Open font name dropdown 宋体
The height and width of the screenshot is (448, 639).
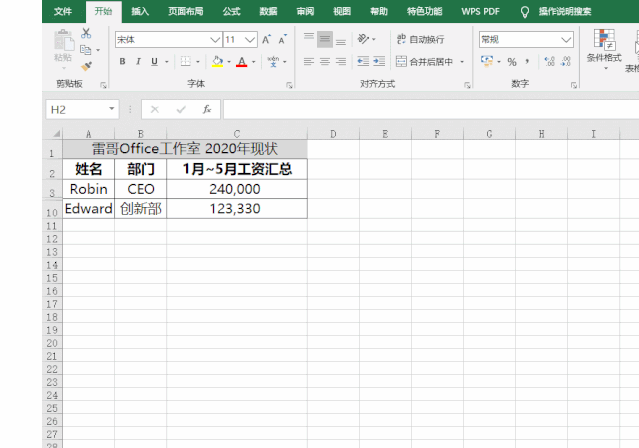215,40
